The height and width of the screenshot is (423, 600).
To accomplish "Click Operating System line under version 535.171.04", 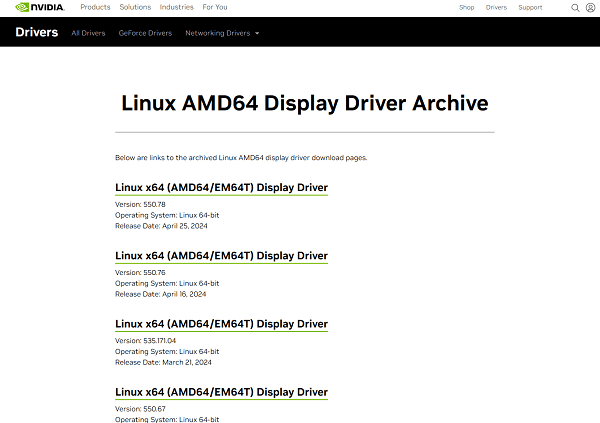I will [167, 352].
